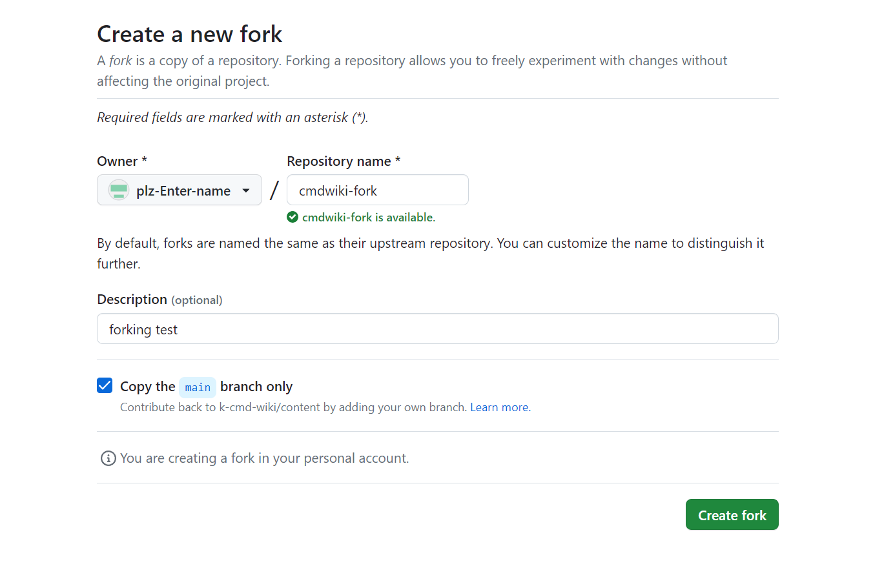Enable copying all branches via the checkbox
The image size is (884, 588).
[x=105, y=385]
